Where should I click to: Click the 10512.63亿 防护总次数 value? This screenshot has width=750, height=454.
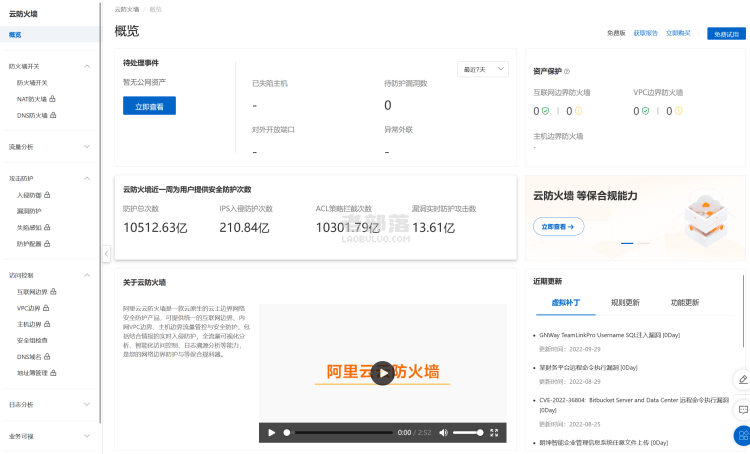[155, 228]
